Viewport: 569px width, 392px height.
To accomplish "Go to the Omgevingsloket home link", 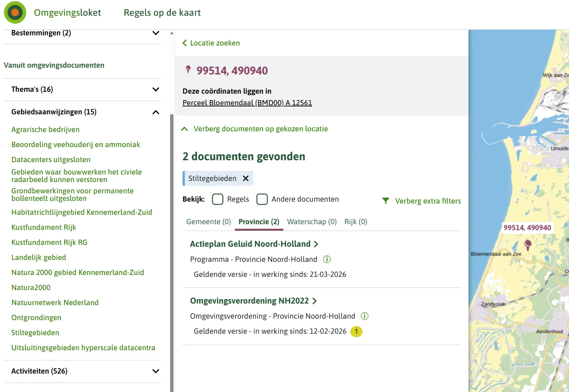I will pyautogui.click(x=67, y=12).
